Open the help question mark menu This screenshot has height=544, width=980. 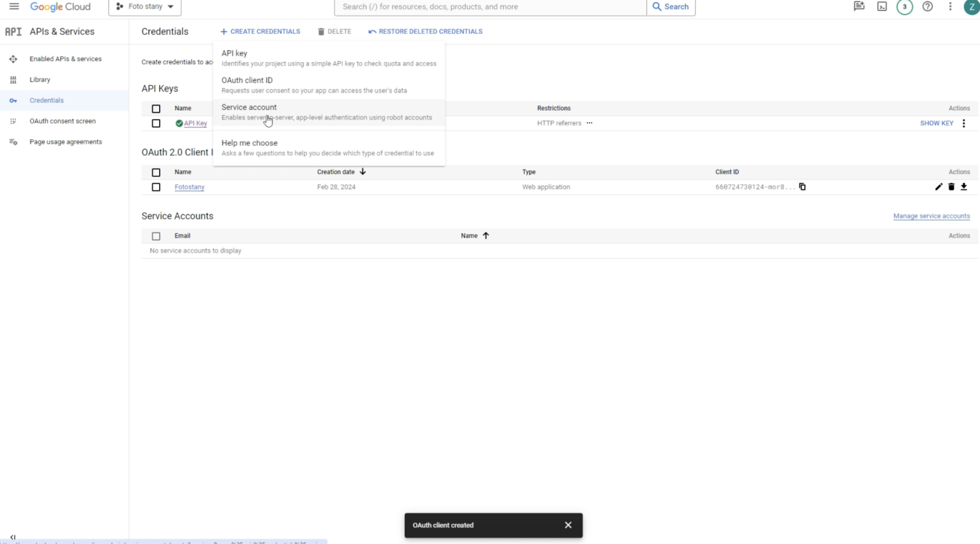point(927,7)
